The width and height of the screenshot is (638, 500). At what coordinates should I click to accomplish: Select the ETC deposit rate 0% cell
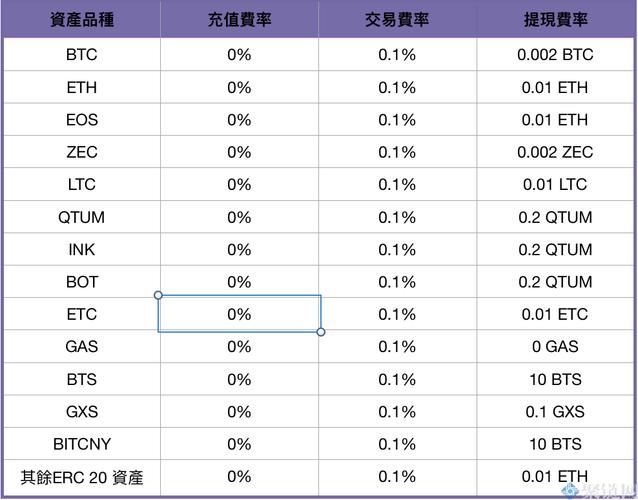pyautogui.click(x=239, y=314)
